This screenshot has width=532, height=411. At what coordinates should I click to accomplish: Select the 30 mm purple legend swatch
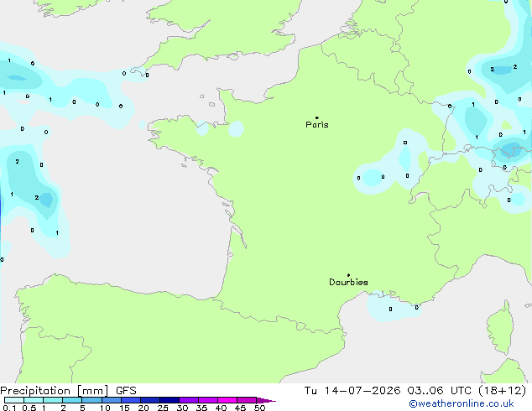tap(189, 400)
